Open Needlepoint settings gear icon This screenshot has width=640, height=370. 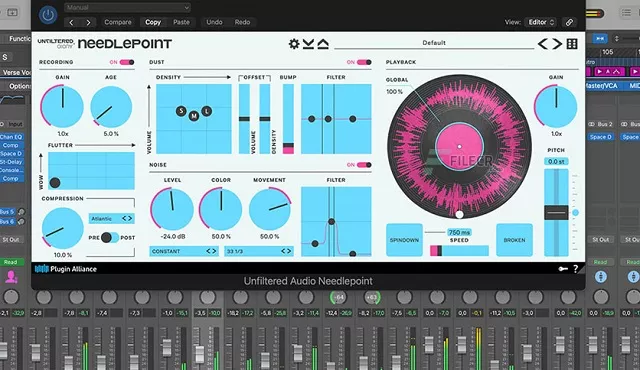click(x=294, y=44)
